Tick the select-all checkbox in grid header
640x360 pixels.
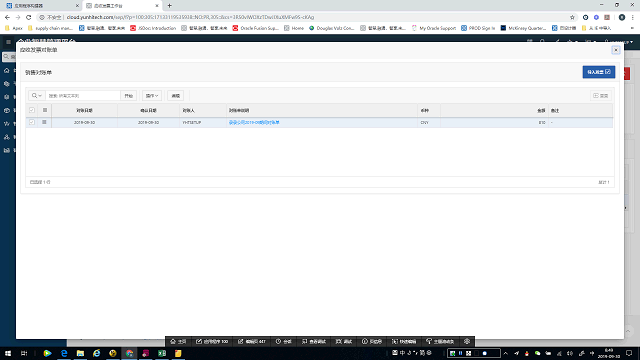click(x=32, y=110)
